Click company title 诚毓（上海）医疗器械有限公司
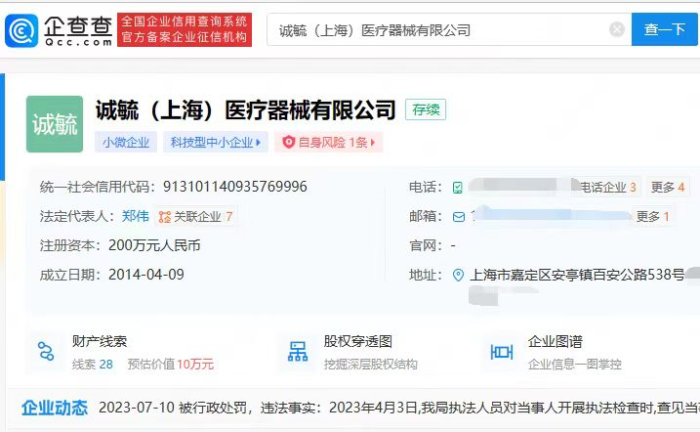 [246, 110]
